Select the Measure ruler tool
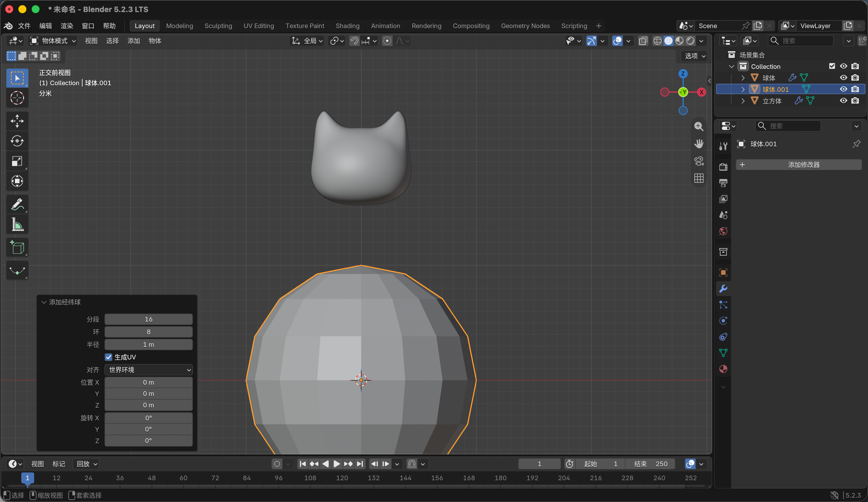Viewport: 868px width, 502px height. click(x=17, y=225)
